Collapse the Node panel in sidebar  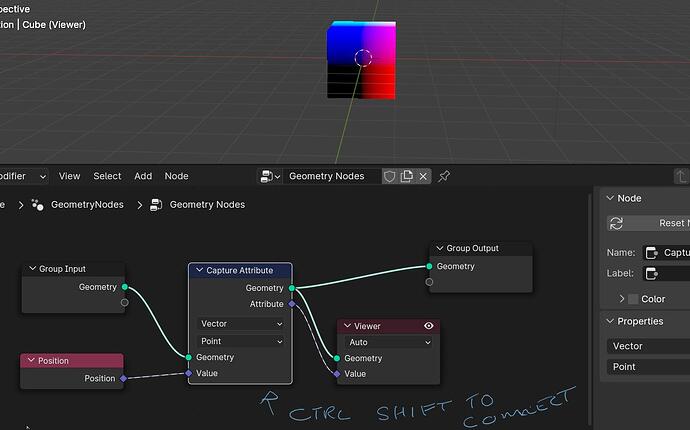point(610,198)
